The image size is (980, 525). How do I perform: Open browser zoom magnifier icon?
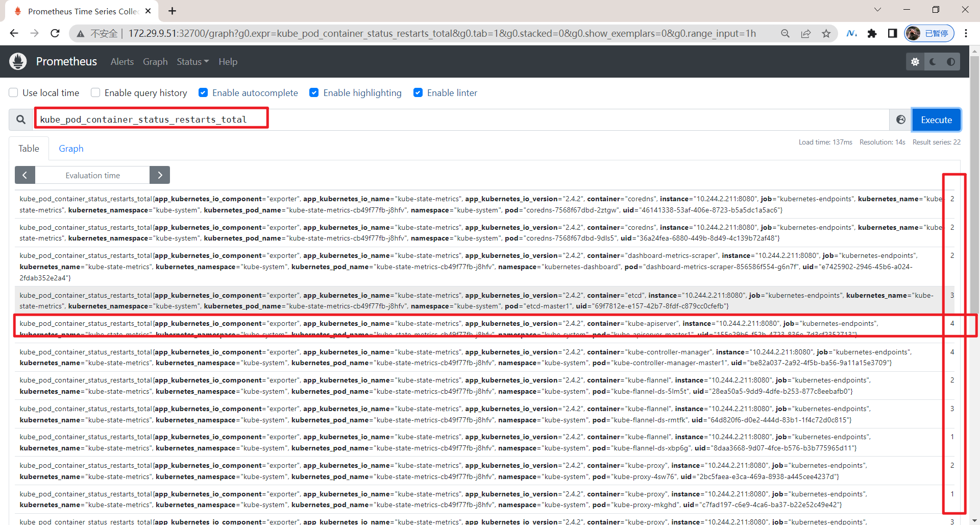(x=786, y=34)
